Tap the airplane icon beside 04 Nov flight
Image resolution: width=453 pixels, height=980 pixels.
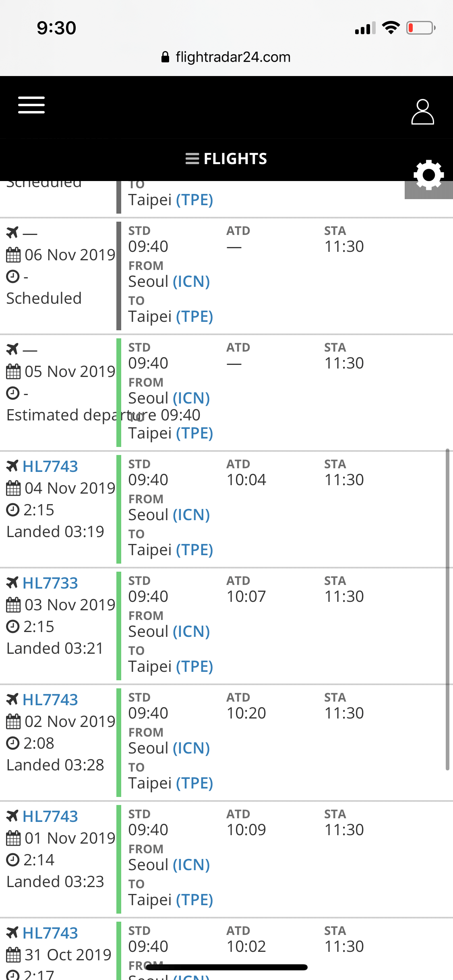(x=12, y=466)
